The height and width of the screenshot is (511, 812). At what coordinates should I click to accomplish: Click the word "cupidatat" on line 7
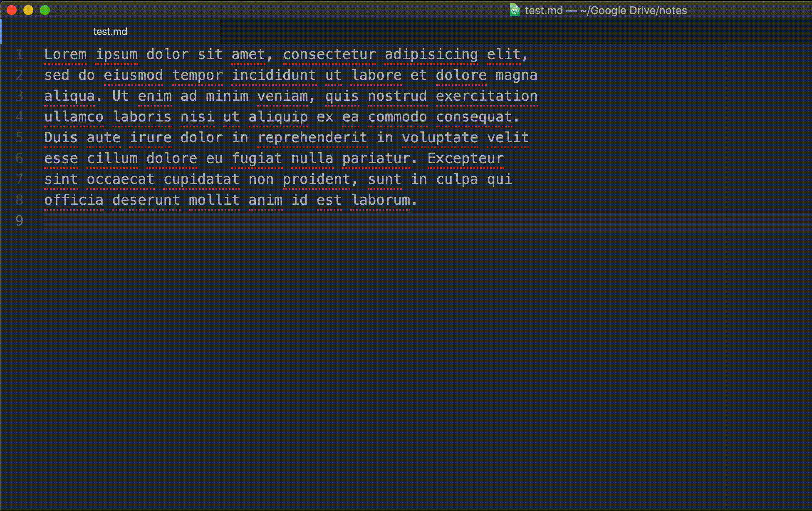pos(201,179)
